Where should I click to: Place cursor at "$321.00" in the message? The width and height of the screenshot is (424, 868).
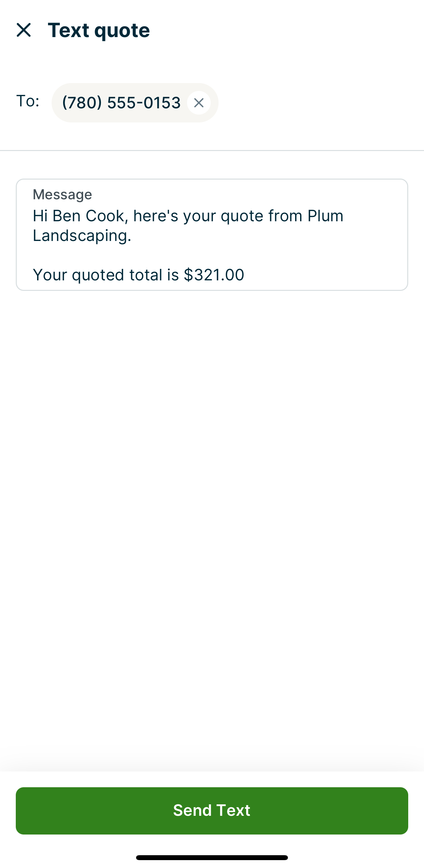click(214, 275)
